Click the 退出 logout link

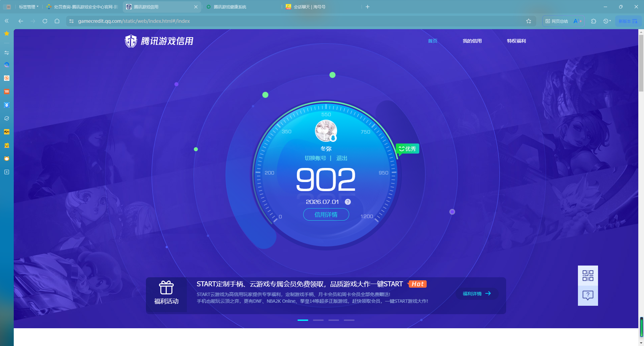pos(342,158)
